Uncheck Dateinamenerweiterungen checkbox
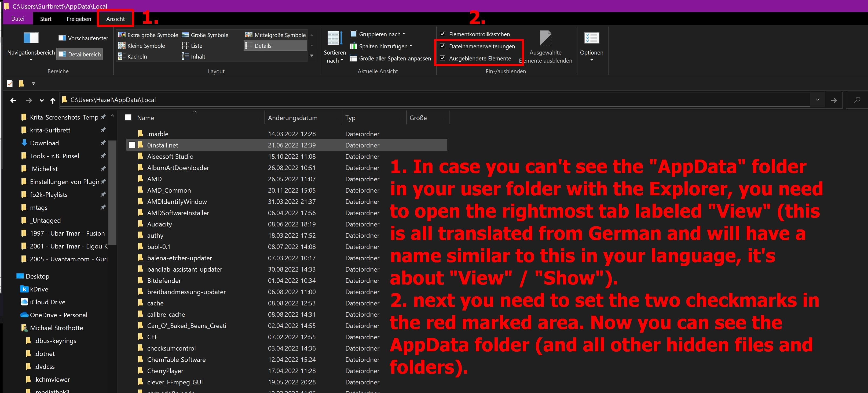868x393 pixels. click(443, 46)
